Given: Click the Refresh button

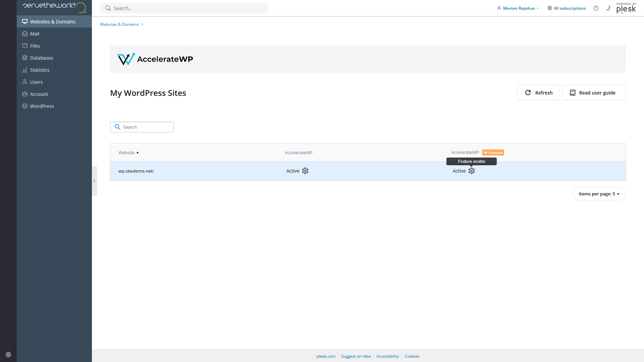Looking at the screenshot, I should coord(538,93).
